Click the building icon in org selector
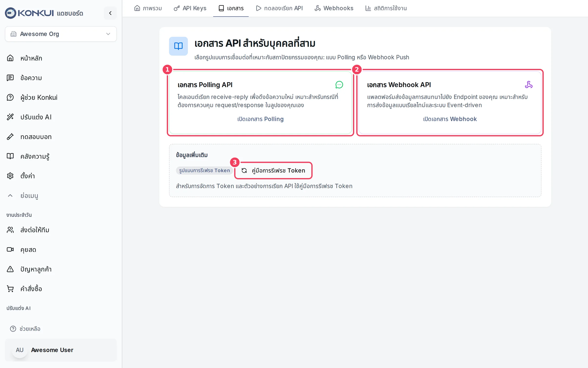Screen dimensions: 588x368 pos(13,34)
